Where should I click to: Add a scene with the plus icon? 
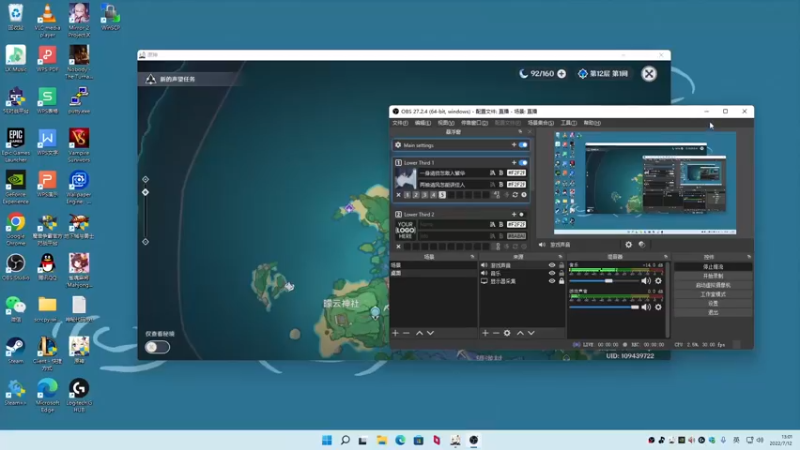(395, 333)
